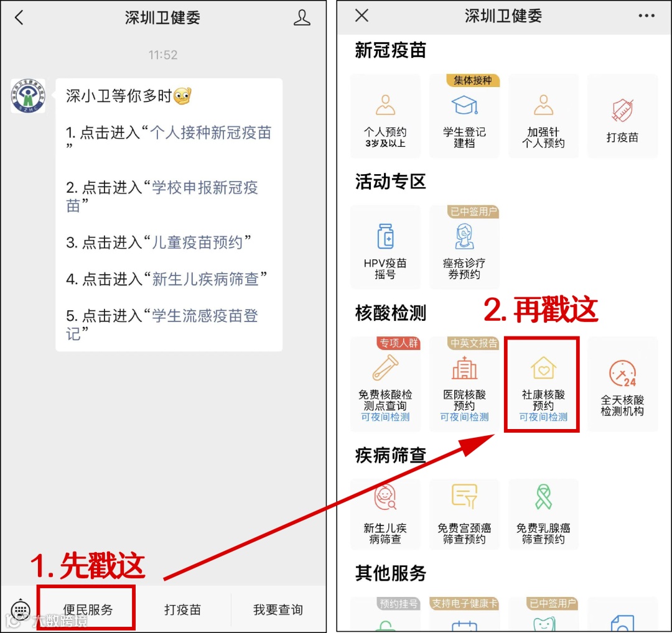Open the 便民服务 menu

coord(88,609)
